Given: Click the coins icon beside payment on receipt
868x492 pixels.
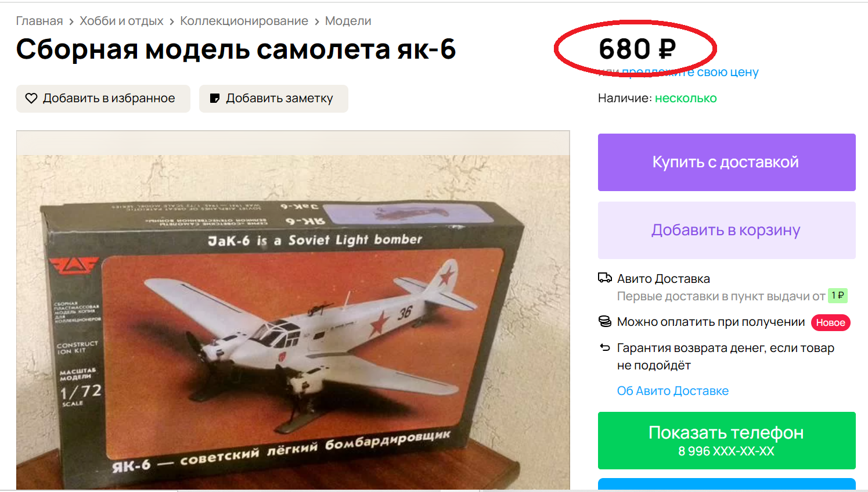Looking at the screenshot, I should click(x=605, y=321).
